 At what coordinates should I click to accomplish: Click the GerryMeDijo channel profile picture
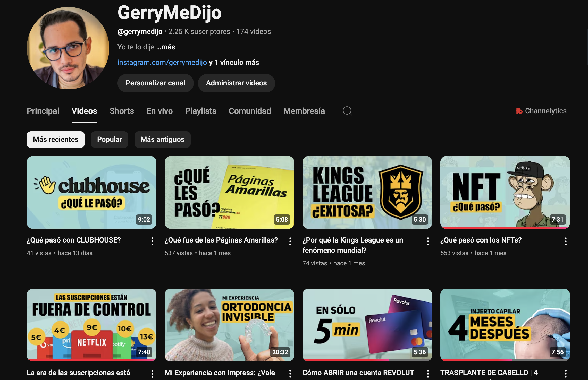pyautogui.click(x=68, y=48)
